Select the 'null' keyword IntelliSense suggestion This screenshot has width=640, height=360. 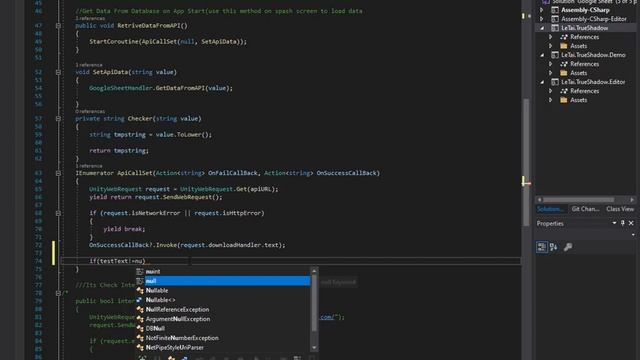pyautogui.click(x=227, y=281)
